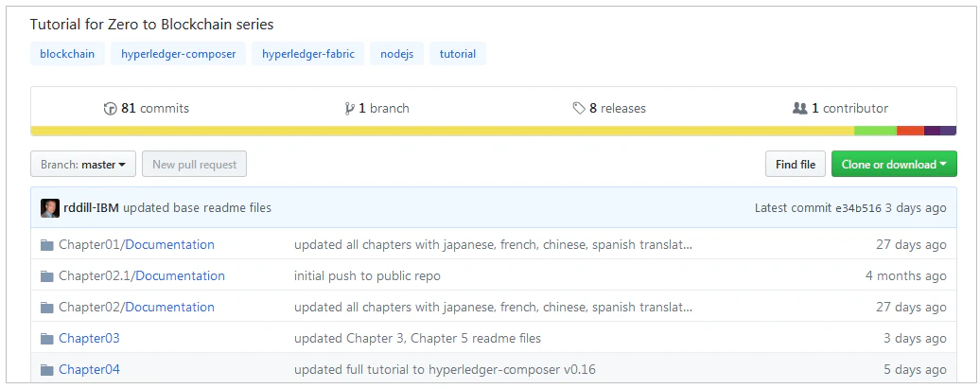Click the Chapter02.1 row folder icon
This screenshot has width=980, height=389.
[47, 276]
